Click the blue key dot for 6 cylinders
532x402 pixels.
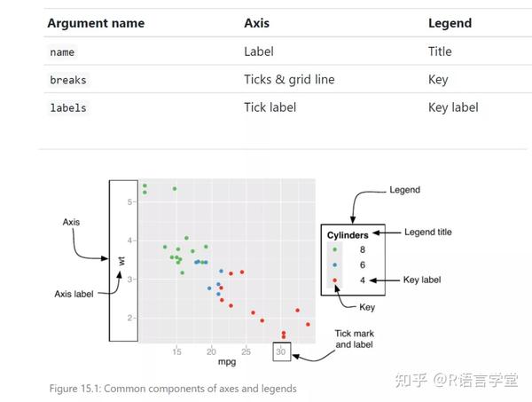pos(335,264)
